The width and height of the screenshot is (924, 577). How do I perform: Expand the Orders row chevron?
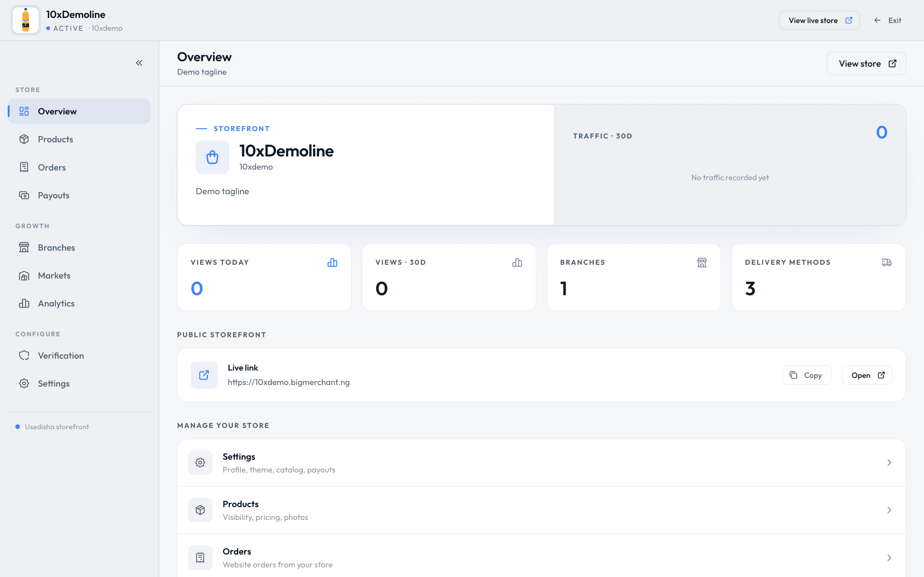pyautogui.click(x=889, y=557)
